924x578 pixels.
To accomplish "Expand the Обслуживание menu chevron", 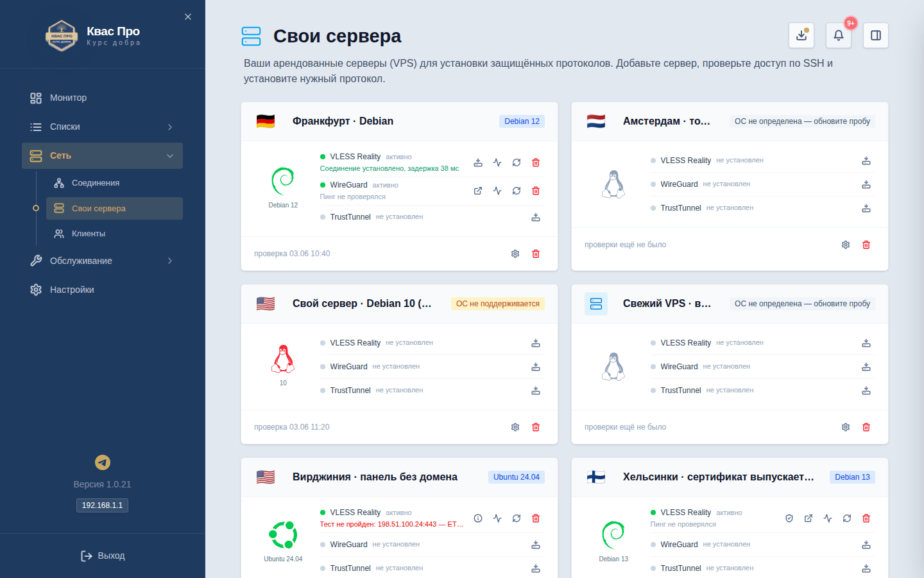I will tap(170, 261).
